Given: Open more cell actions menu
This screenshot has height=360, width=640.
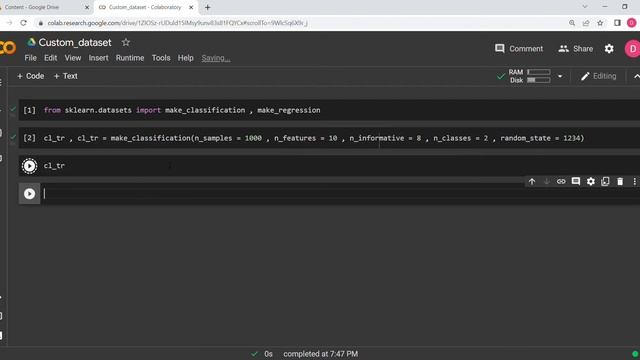Looking at the screenshot, I should 634,181.
